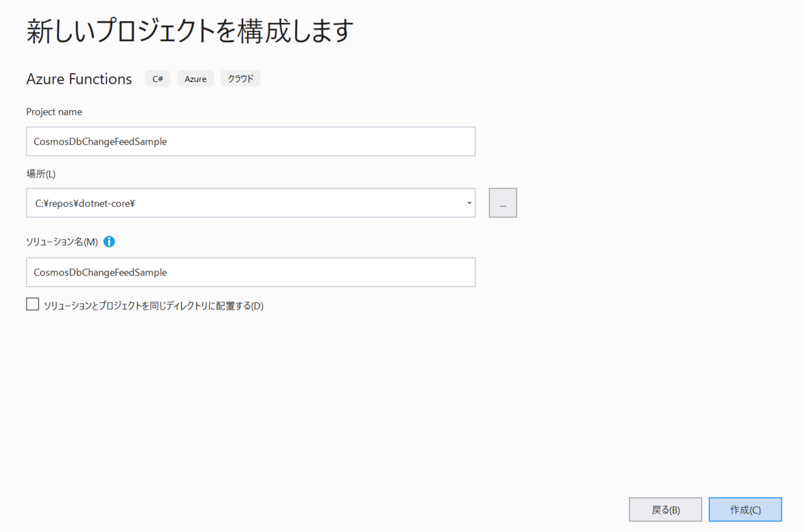Screen dimensions: 806x532
Task: Open the location dropdown arrow
Action: tap(469, 204)
